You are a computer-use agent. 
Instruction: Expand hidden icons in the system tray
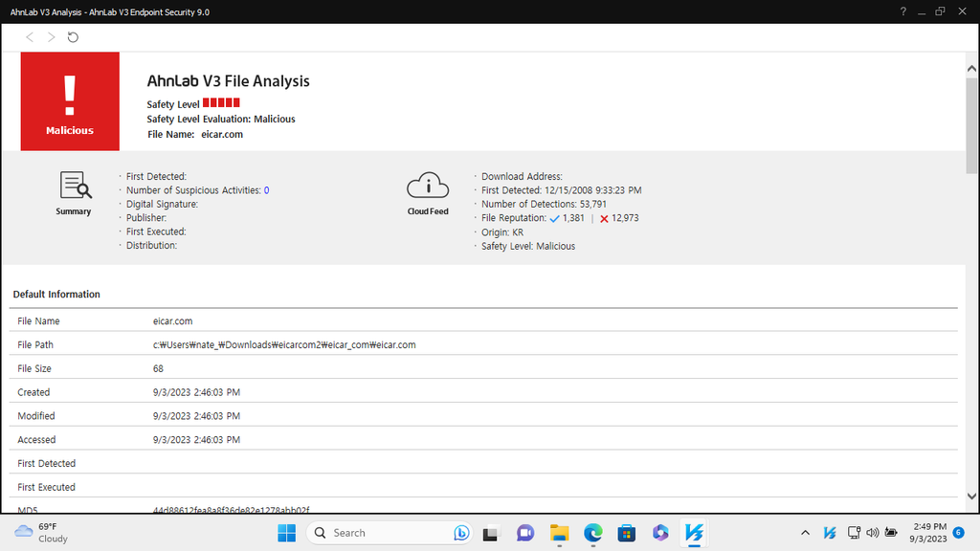805,533
